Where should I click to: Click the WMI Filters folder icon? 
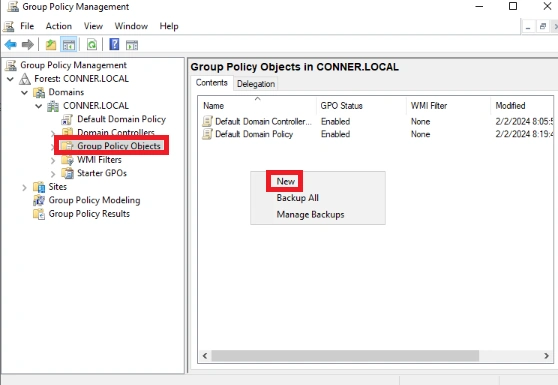pyautogui.click(x=67, y=160)
